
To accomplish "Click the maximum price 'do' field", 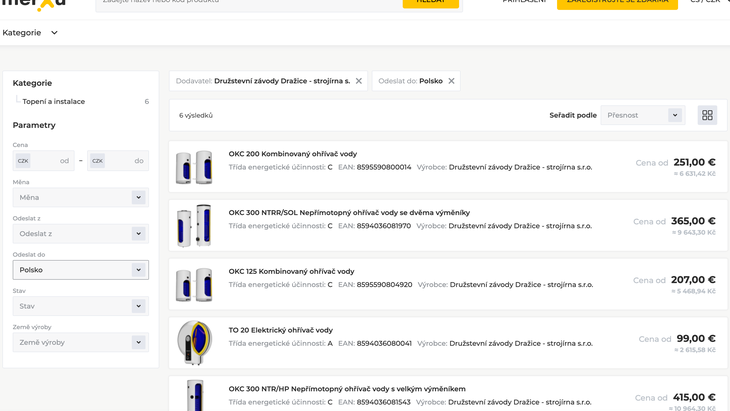I will pos(118,161).
